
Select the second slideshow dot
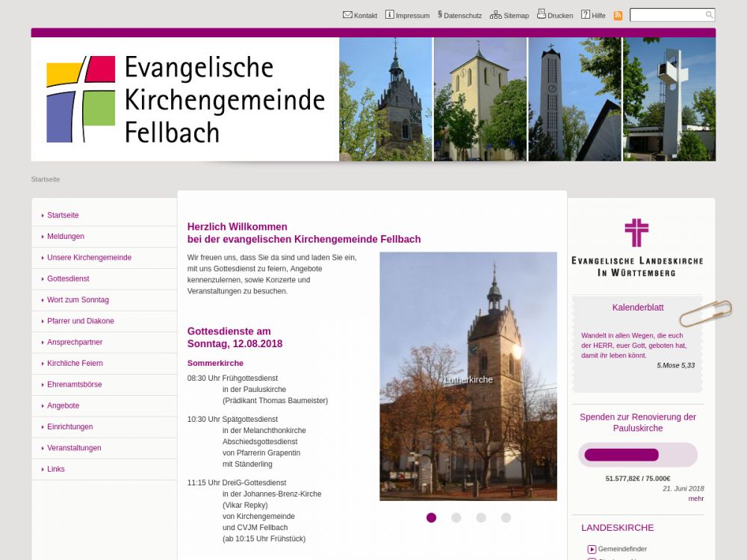(456, 517)
